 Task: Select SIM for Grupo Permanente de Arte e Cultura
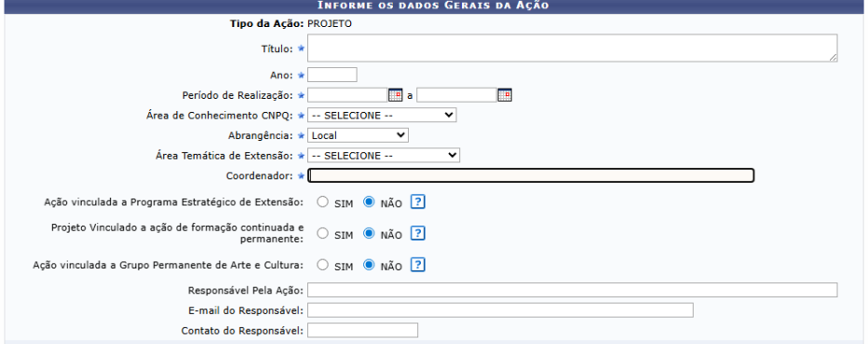click(x=322, y=266)
